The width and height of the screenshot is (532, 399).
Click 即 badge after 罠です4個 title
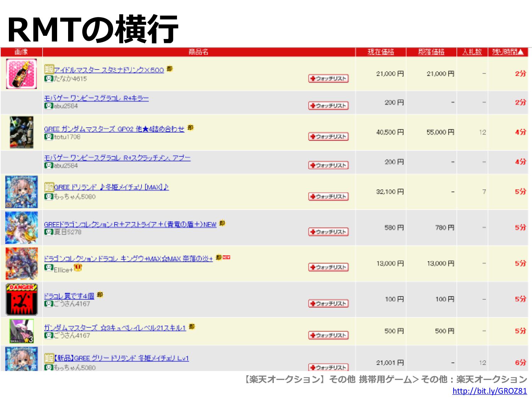pos(100,295)
